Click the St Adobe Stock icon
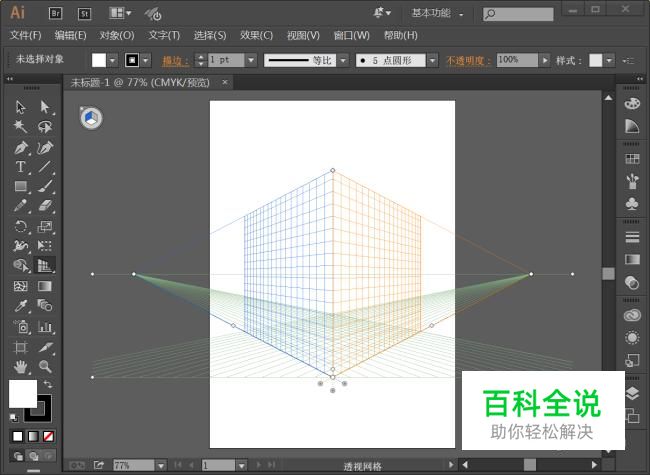The image size is (650, 475). pos(85,14)
